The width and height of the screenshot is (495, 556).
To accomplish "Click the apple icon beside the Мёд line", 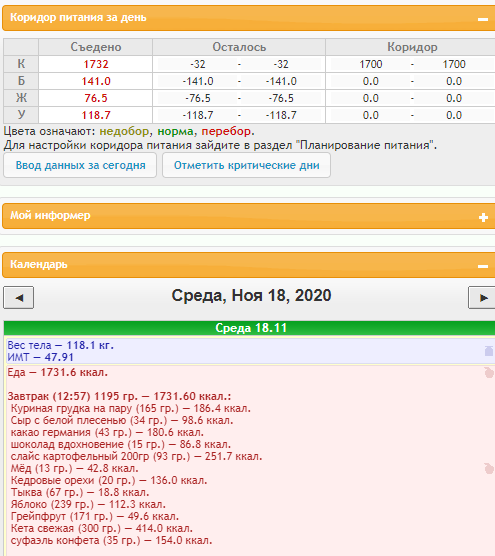I will pos(489,468).
